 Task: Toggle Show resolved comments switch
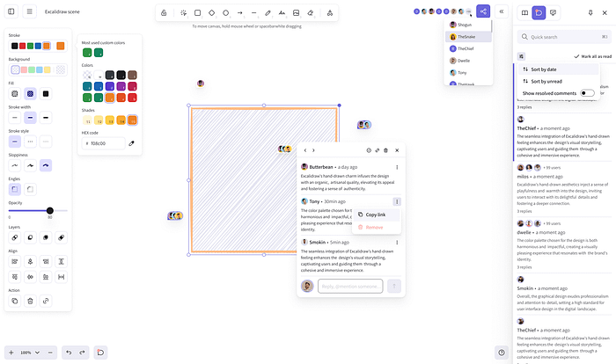click(x=586, y=92)
